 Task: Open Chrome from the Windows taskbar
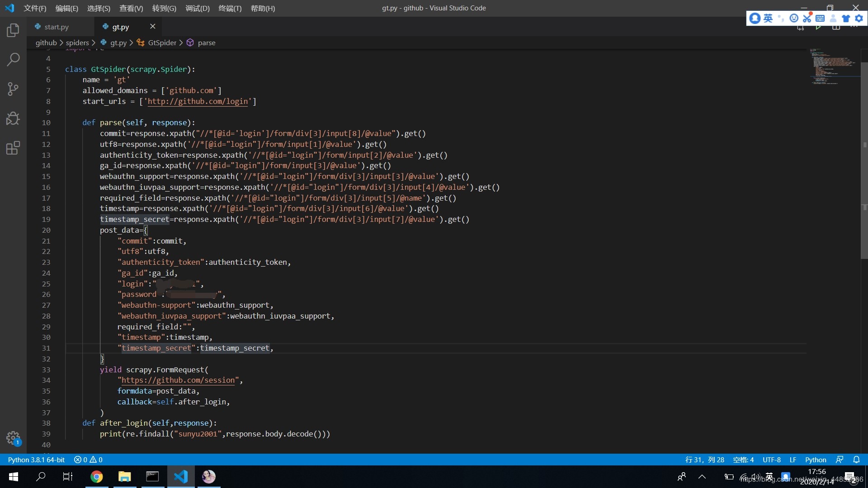pyautogui.click(x=96, y=477)
